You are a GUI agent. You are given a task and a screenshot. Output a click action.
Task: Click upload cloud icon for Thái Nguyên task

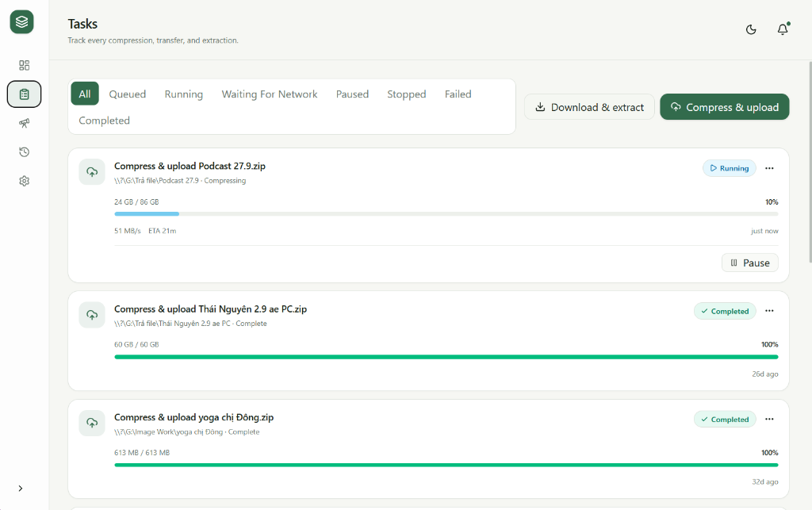click(x=92, y=315)
